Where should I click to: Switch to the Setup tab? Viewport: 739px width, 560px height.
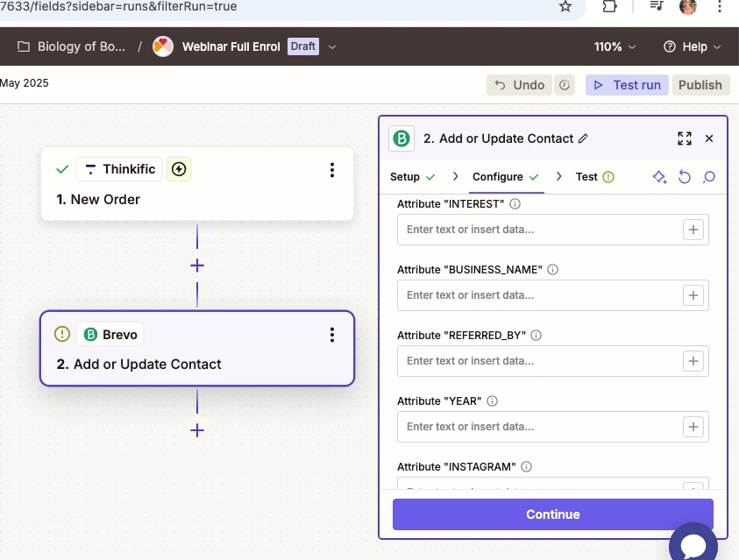tap(412, 177)
